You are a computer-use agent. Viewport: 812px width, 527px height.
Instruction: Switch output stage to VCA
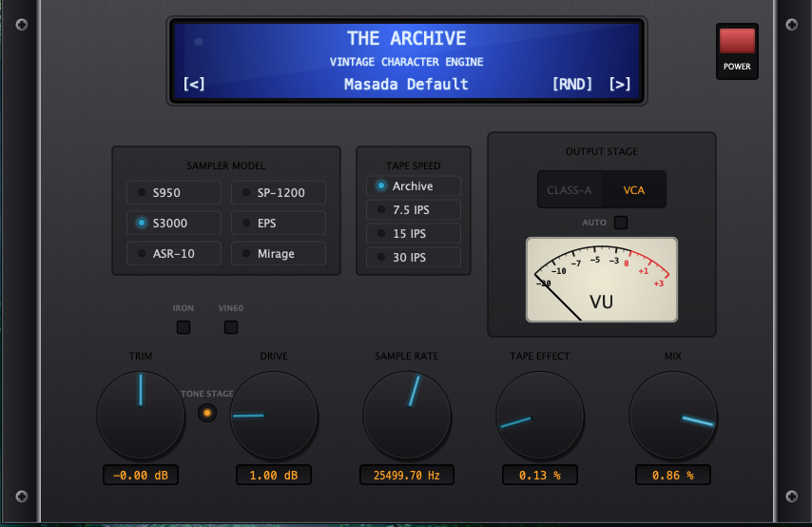click(634, 190)
